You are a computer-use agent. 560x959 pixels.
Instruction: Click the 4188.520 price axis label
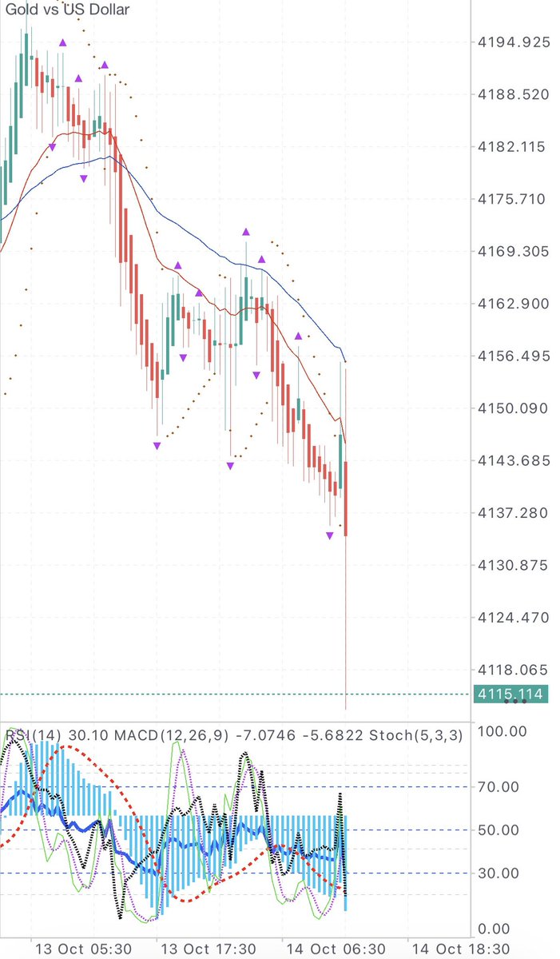tap(513, 94)
